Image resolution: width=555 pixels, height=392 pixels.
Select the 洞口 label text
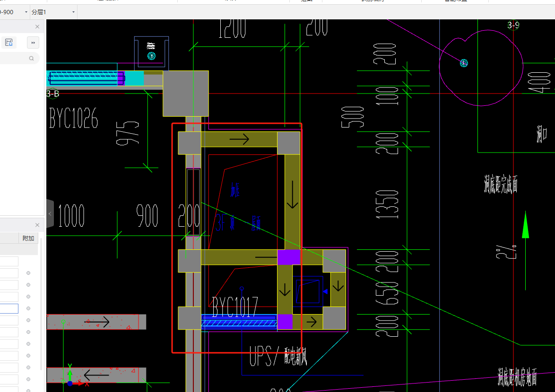[542, 134]
